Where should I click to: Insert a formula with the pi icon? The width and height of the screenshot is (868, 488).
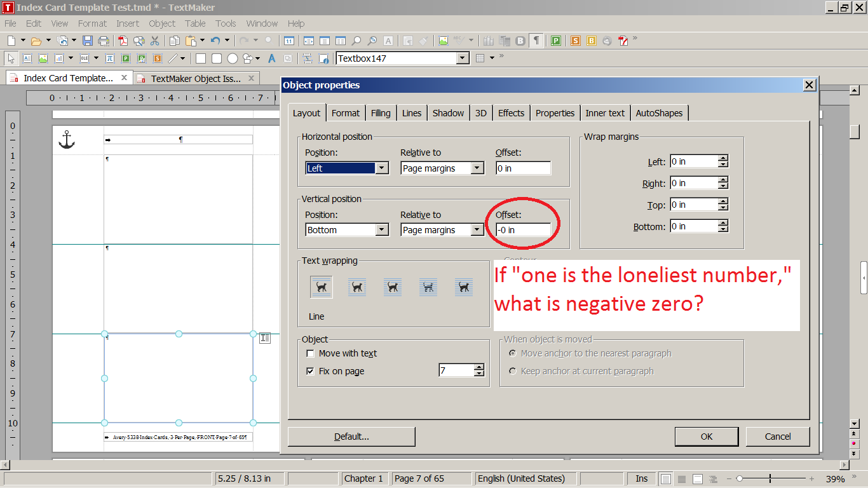tap(109, 58)
